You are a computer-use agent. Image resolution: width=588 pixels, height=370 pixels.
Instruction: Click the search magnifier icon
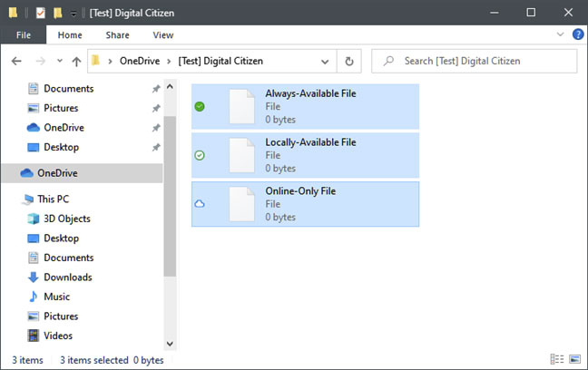[388, 61]
